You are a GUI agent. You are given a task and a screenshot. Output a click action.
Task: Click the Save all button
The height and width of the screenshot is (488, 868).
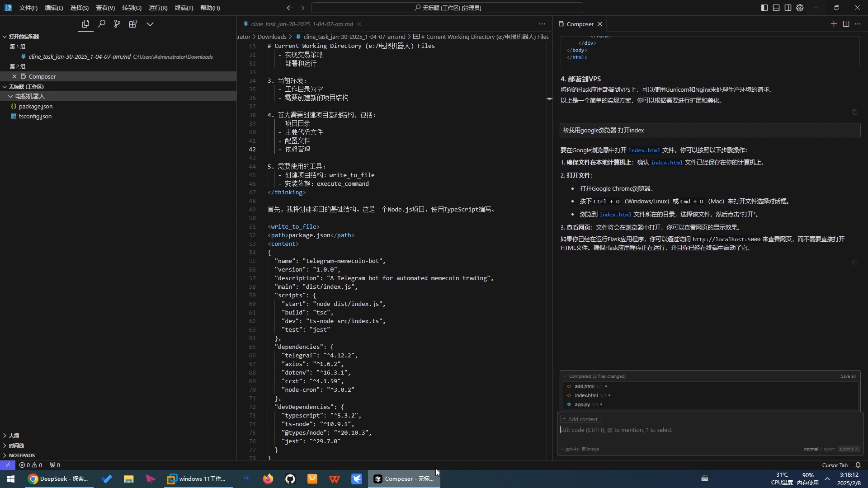pos(848,376)
